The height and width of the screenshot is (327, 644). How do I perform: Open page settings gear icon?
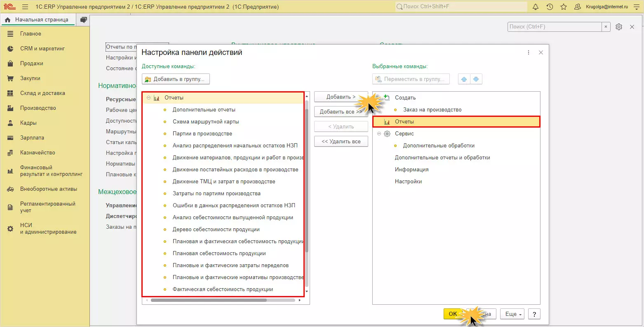pos(619,27)
